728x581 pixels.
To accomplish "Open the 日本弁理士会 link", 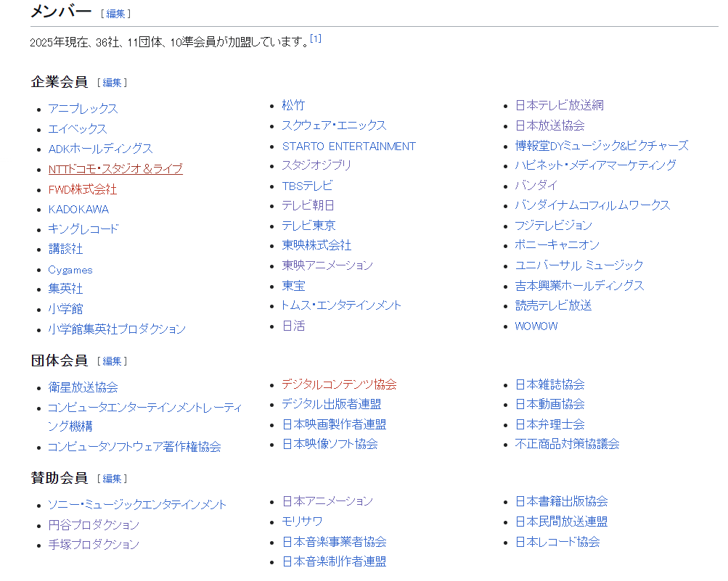I will click(549, 424).
